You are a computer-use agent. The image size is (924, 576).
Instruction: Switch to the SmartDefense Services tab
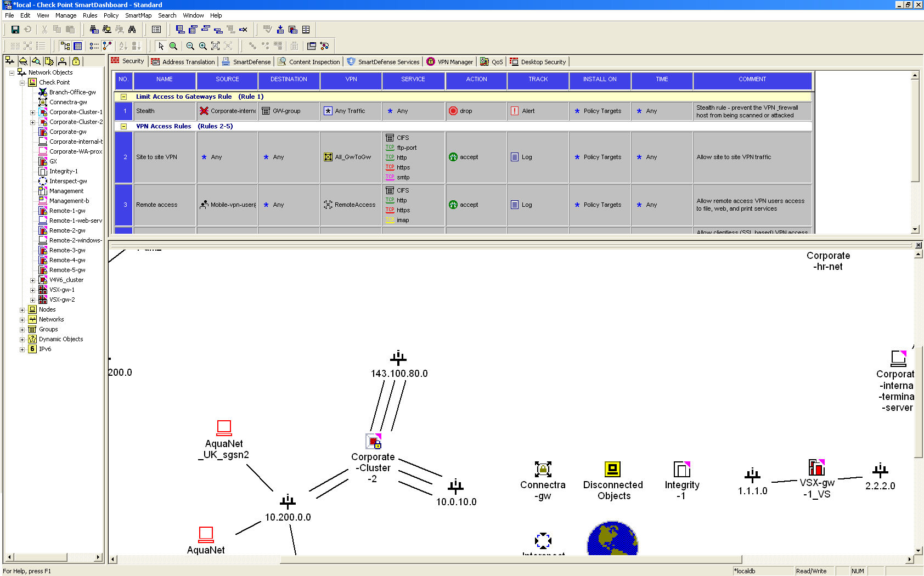(383, 62)
